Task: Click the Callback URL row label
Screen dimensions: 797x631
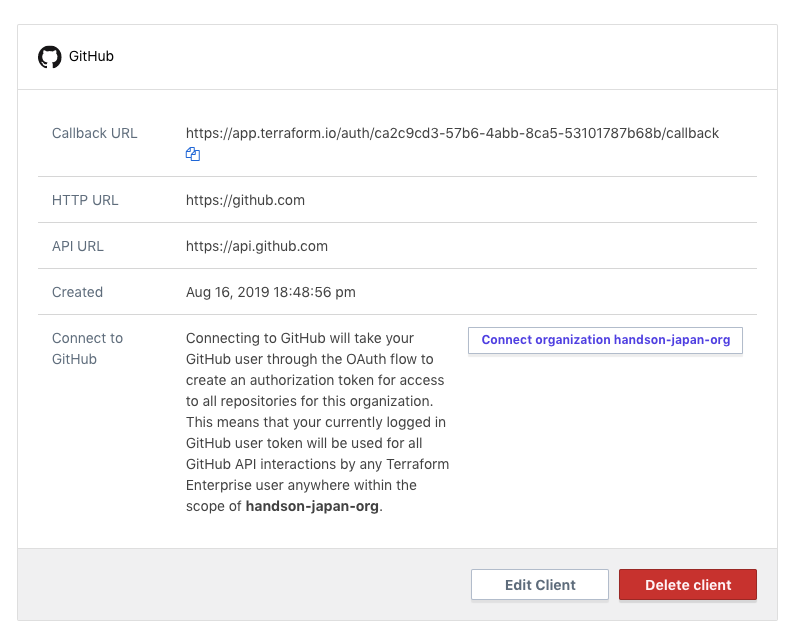Action: (x=95, y=133)
